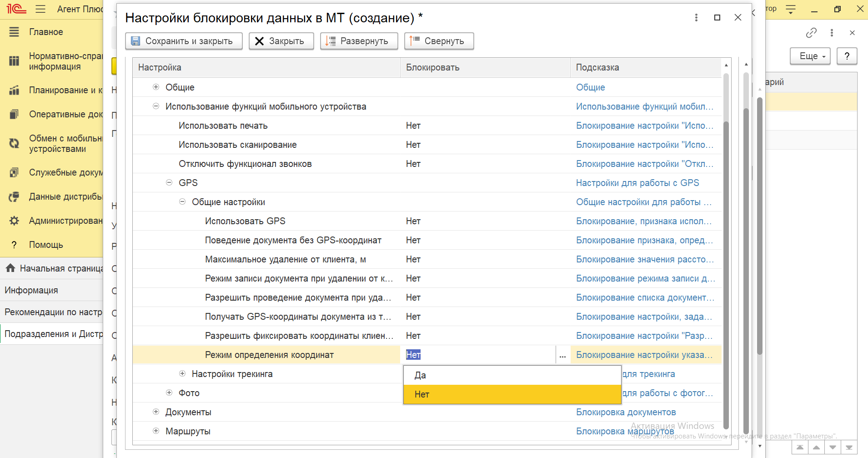
Task: Click Свернуть to collapse all
Action: pos(439,41)
